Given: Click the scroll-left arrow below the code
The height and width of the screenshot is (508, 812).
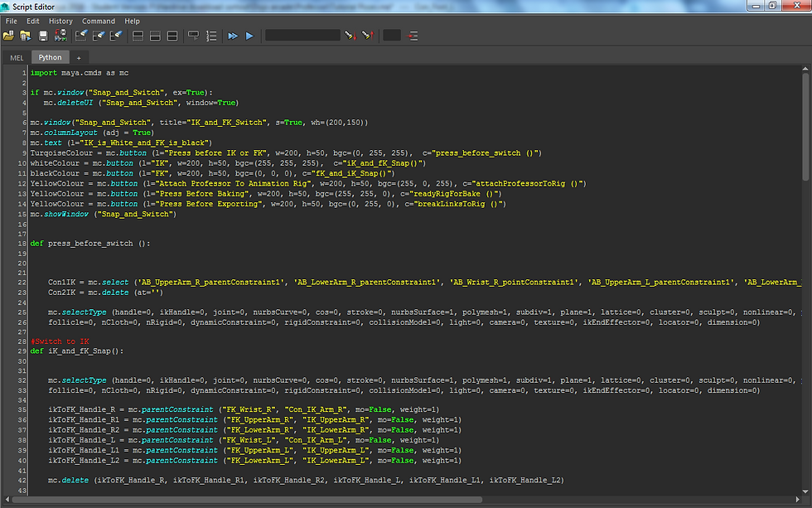Looking at the screenshot, I should [7, 500].
